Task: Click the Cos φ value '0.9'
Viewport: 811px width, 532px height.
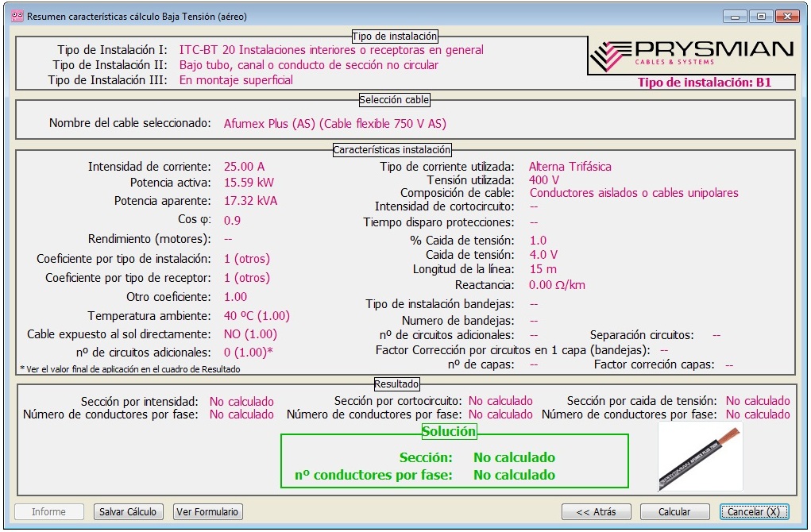Action: [232, 220]
